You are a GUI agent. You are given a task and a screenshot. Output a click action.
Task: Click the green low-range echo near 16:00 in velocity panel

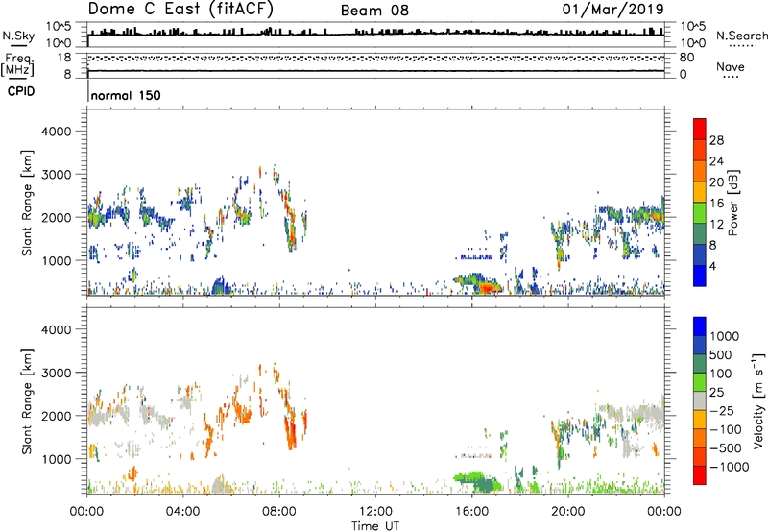[472, 477]
